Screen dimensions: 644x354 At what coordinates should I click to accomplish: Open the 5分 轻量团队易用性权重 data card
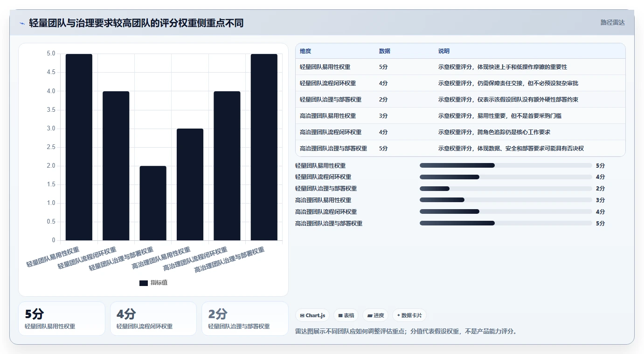pos(62,319)
